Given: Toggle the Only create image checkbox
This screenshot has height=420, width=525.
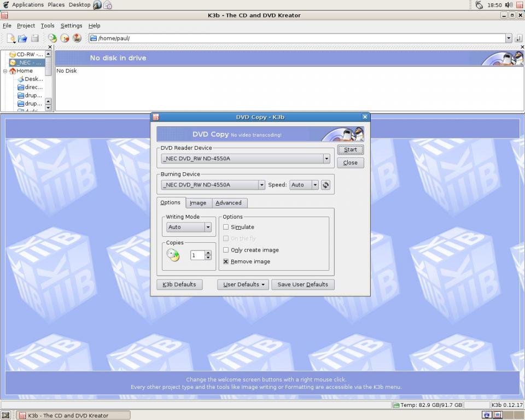Looking at the screenshot, I should click(226, 250).
